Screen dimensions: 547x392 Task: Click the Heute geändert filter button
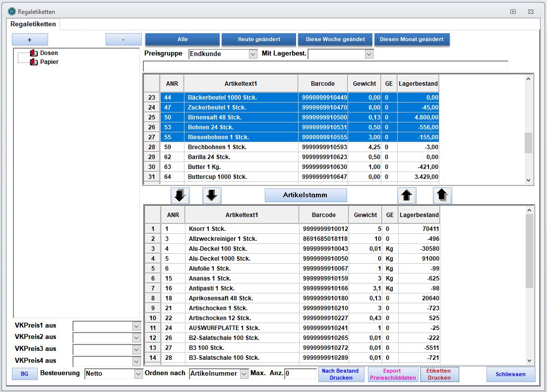259,39
